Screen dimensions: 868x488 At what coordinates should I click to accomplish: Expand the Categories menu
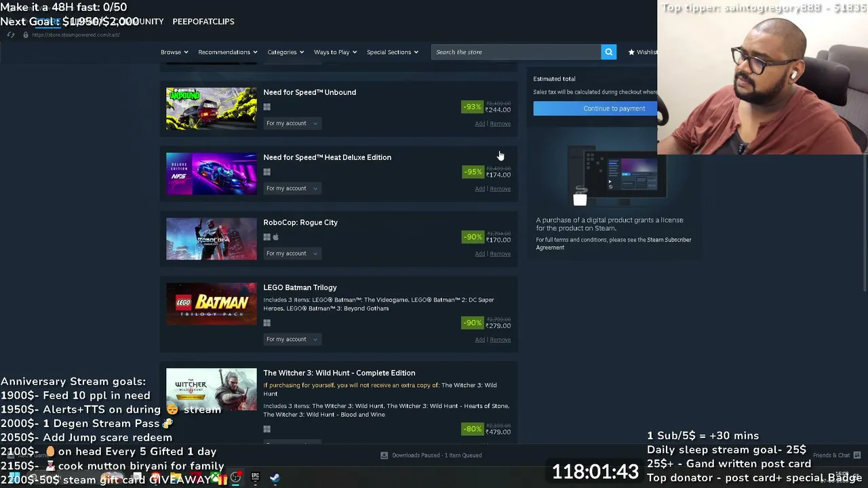point(285,52)
